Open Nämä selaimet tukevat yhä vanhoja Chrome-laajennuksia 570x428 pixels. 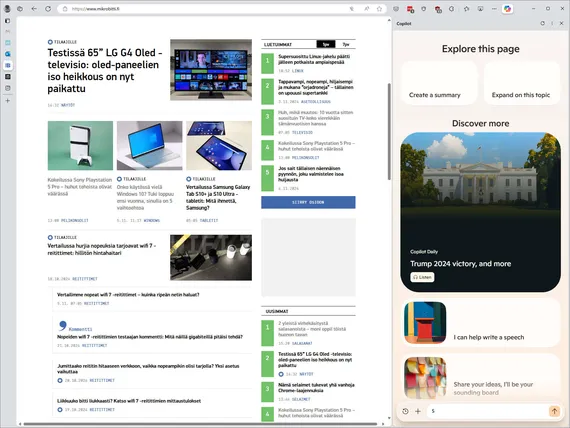click(316, 388)
